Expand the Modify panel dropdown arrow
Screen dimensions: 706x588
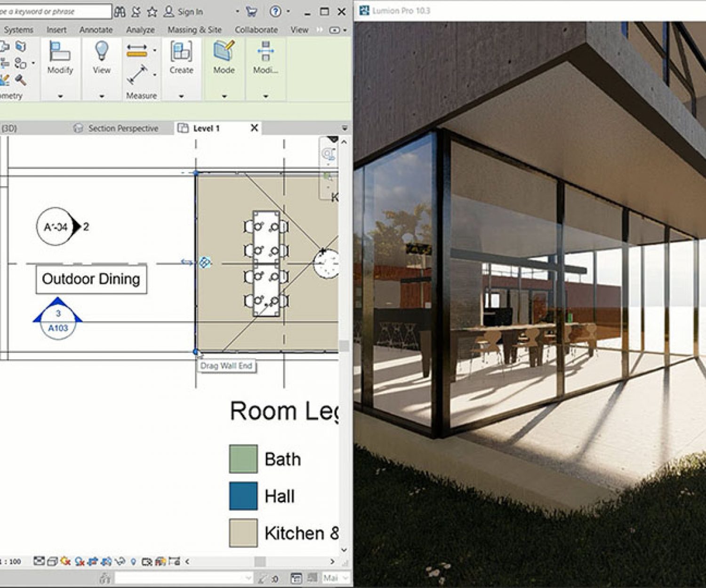pyautogui.click(x=60, y=96)
